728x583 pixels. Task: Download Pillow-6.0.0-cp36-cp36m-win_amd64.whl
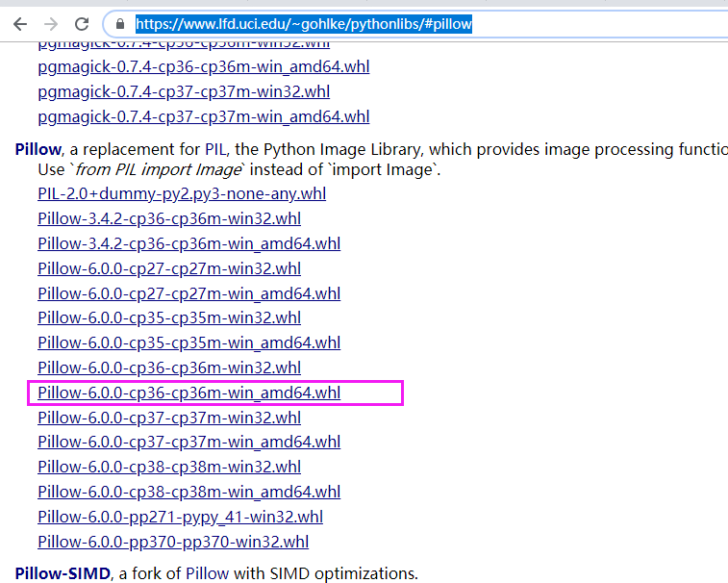[188, 393]
